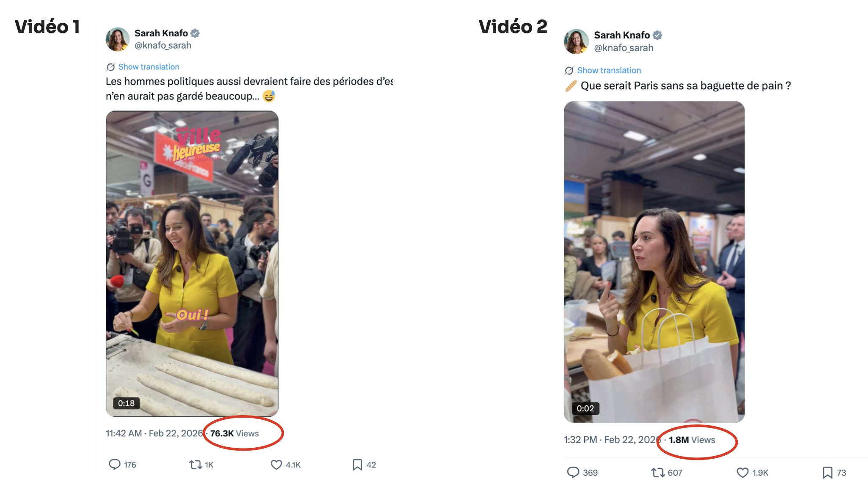Like the Vidéo 2 baguette tweet

tap(743, 472)
